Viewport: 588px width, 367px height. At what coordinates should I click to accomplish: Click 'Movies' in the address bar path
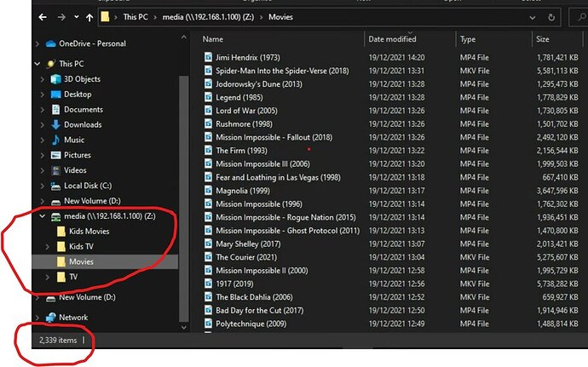click(x=280, y=17)
